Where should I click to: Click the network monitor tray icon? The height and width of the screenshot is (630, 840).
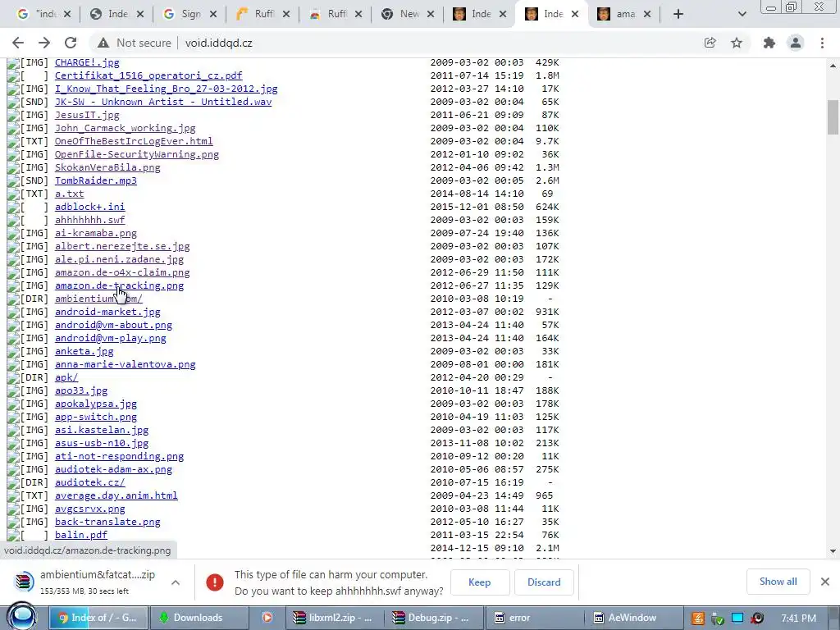[737, 618]
